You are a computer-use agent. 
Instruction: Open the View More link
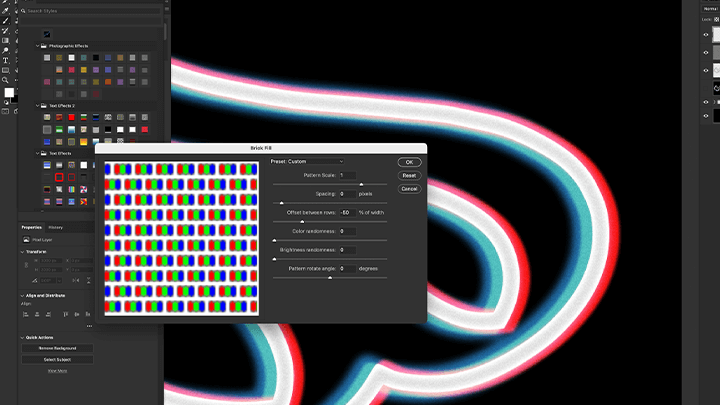click(x=57, y=371)
